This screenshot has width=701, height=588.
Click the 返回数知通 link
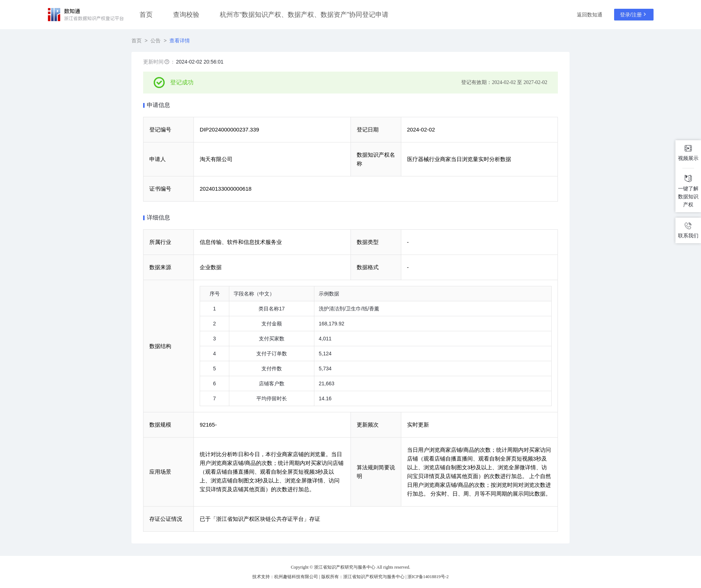coord(590,15)
